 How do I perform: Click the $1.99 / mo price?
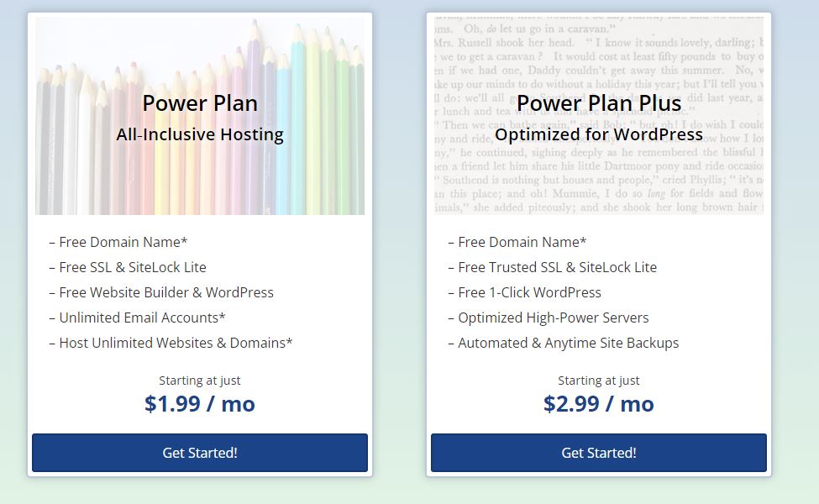[x=200, y=404]
